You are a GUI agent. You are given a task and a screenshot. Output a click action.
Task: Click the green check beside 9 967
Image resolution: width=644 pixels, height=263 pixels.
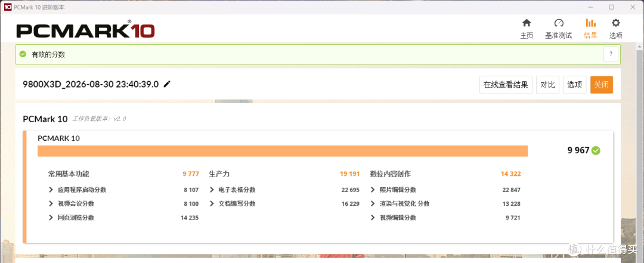(596, 150)
